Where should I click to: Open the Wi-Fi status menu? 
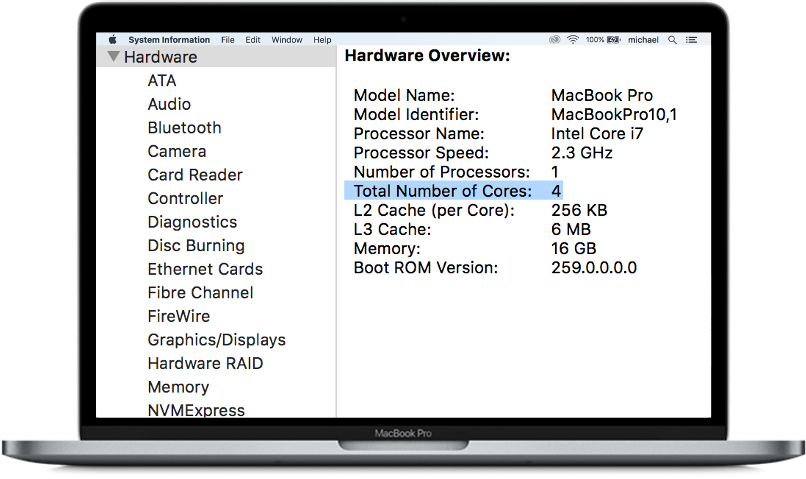pyautogui.click(x=573, y=40)
